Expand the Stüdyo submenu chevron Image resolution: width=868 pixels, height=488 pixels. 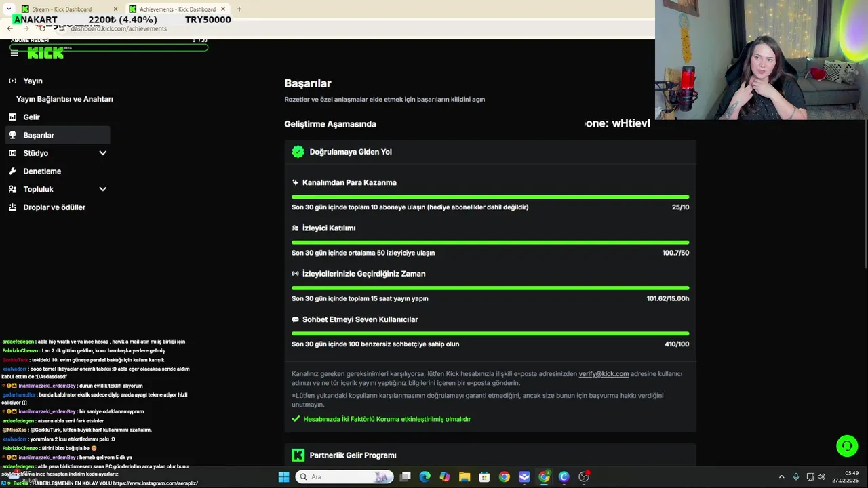coord(103,153)
